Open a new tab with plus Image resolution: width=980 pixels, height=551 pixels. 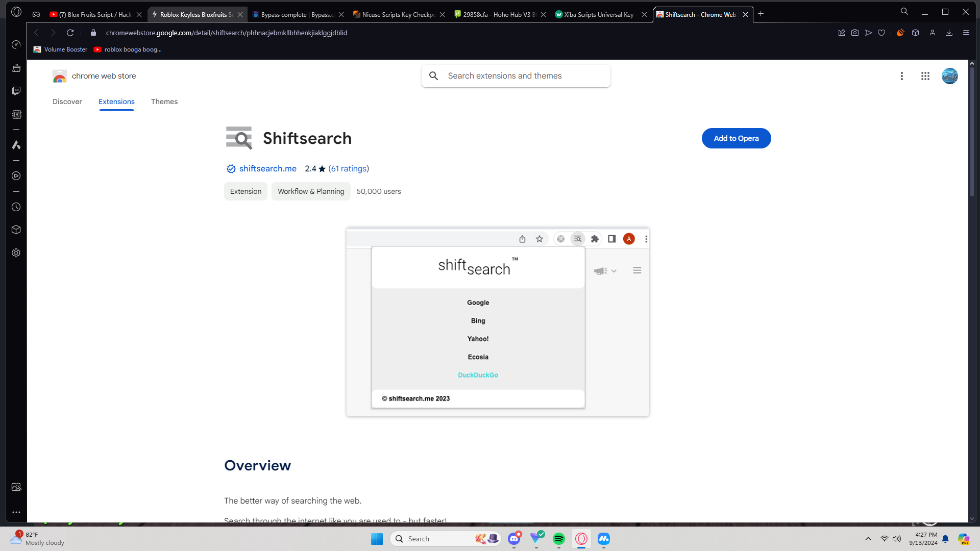[761, 14]
